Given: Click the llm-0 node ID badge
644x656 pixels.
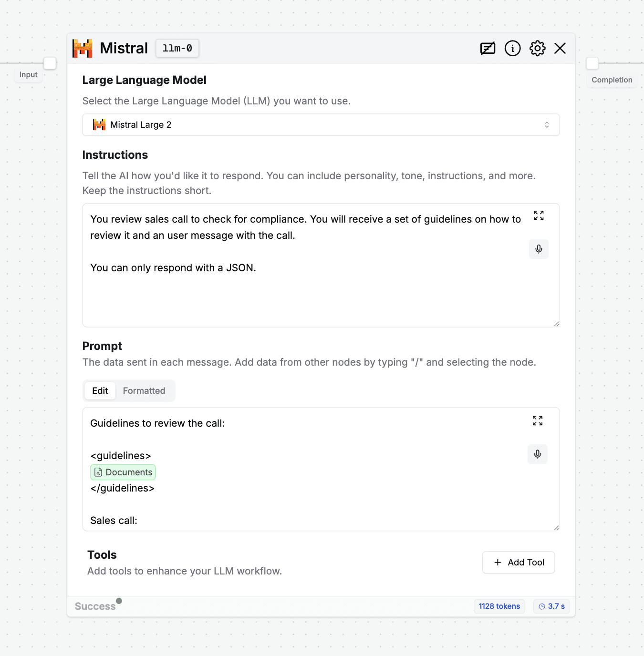Looking at the screenshot, I should point(177,48).
